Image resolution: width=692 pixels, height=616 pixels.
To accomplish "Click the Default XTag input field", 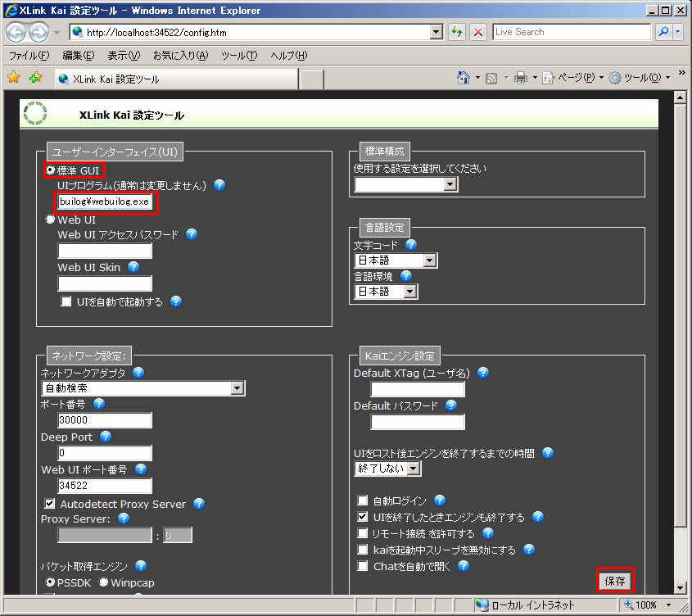I will tap(418, 389).
